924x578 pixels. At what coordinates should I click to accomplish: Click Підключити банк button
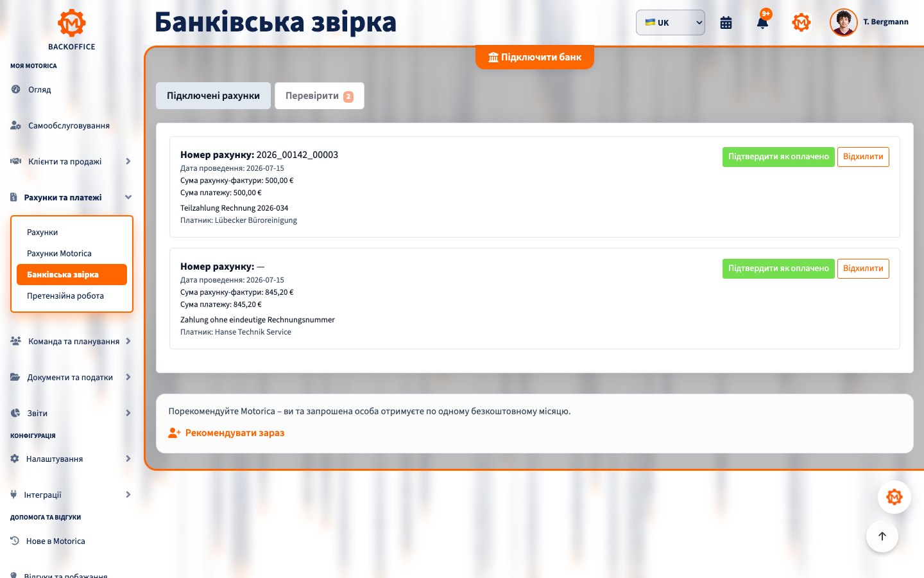click(535, 57)
